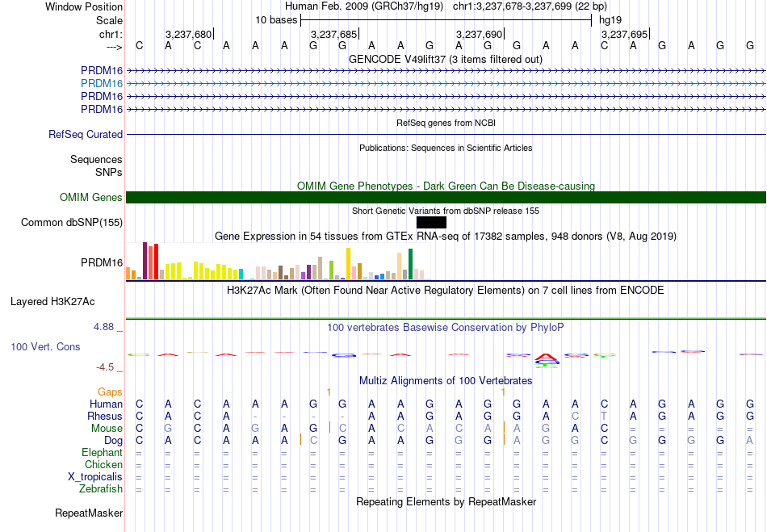
Task: Click the PRDM16 label beside the GTEx chart
Action: (102, 262)
